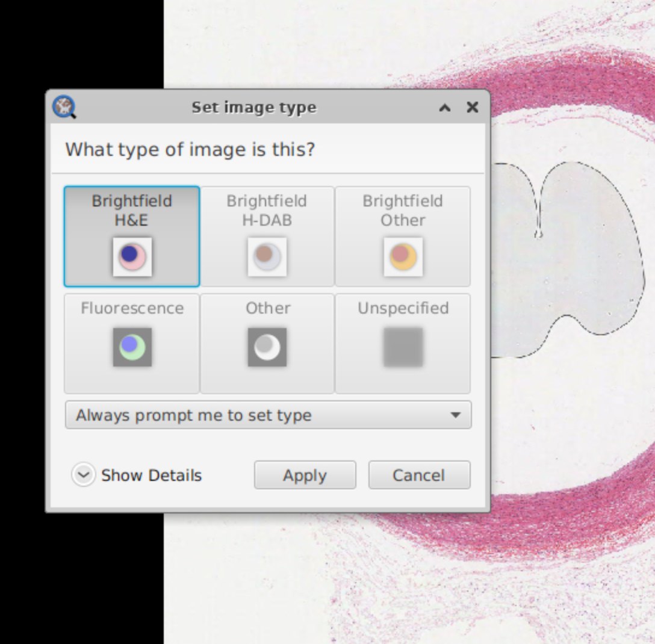Click the Brightfield Other orange stain icon
The width and height of the screenshot is (655, 644).
403,256
